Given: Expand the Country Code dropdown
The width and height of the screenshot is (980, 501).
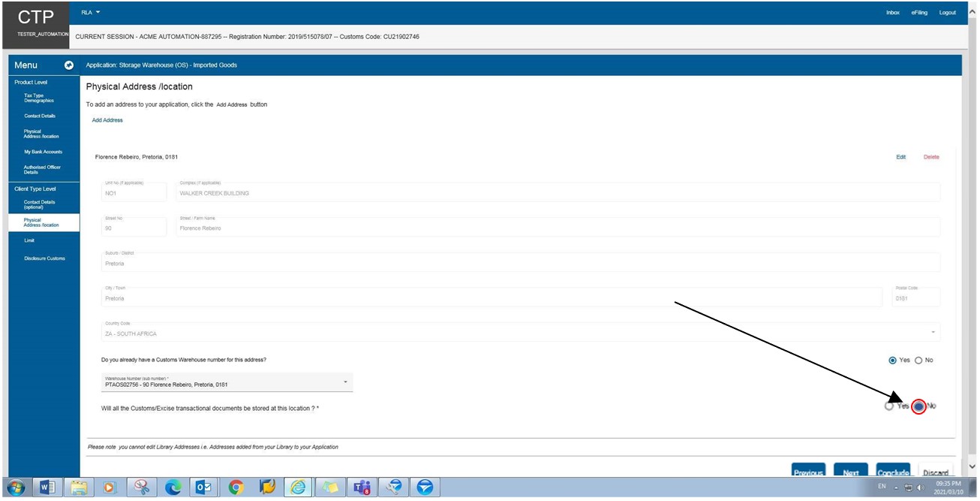Looking at the screenshot, I should pyautogui.click(x=933, y=332).
